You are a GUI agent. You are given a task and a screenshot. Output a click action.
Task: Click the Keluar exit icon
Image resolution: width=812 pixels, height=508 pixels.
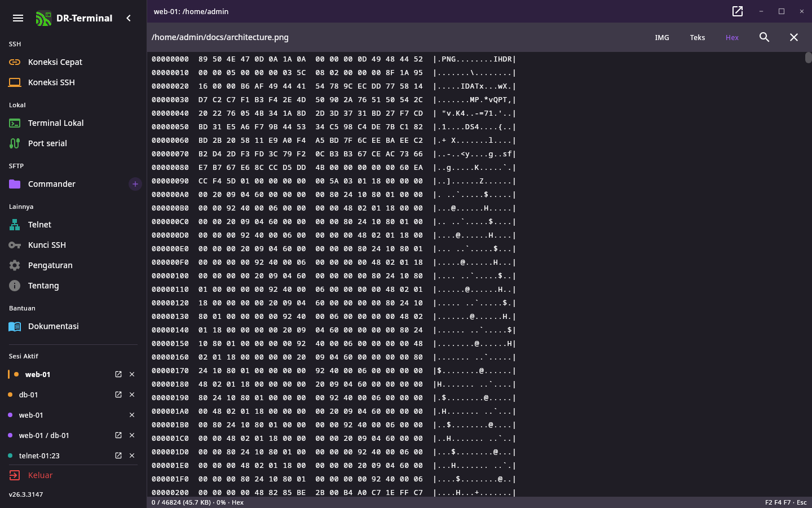click(x=15, y=475)
